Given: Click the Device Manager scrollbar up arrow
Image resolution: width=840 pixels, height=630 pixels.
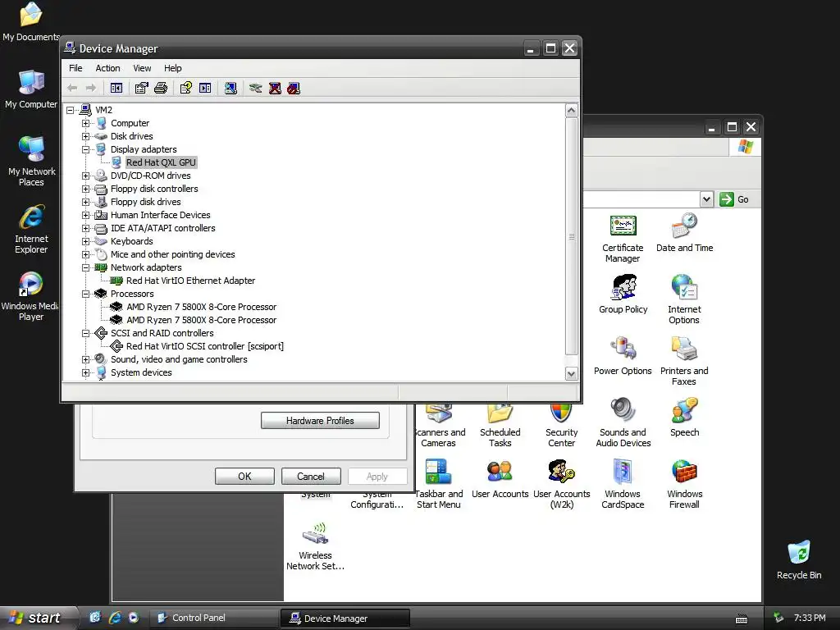Looking at the screenshot, I should coord(572,111).
